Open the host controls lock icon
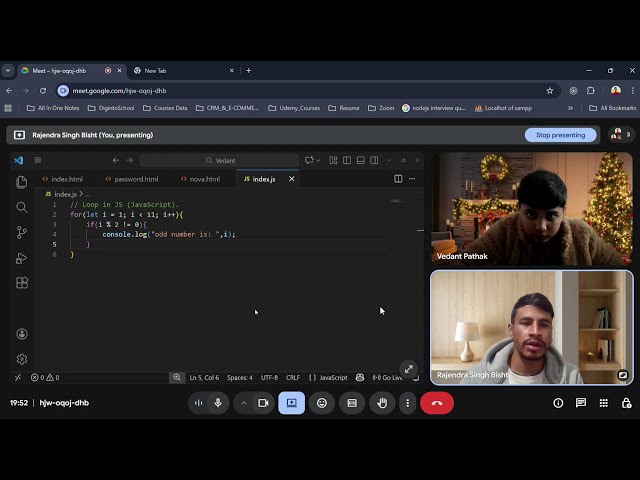 626,403
